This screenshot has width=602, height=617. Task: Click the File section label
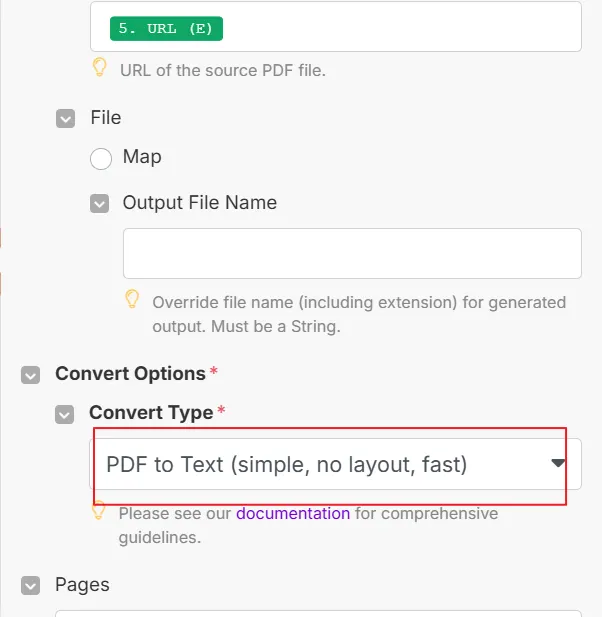[106, 117]
